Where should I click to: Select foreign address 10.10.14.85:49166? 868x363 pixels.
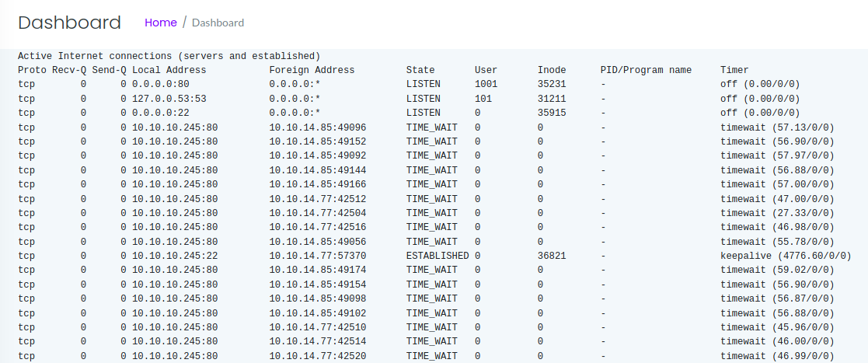coord(318,184)
